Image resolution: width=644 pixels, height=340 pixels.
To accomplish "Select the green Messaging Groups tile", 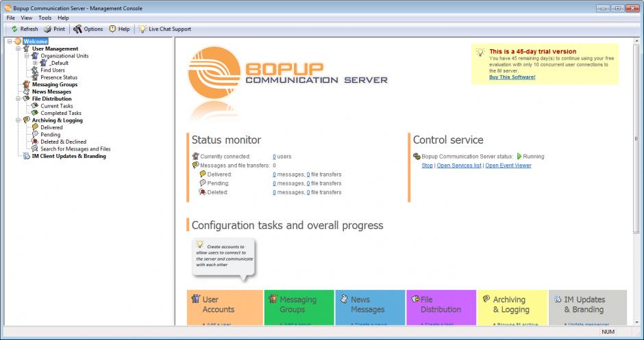I will (x=299, y=308).
